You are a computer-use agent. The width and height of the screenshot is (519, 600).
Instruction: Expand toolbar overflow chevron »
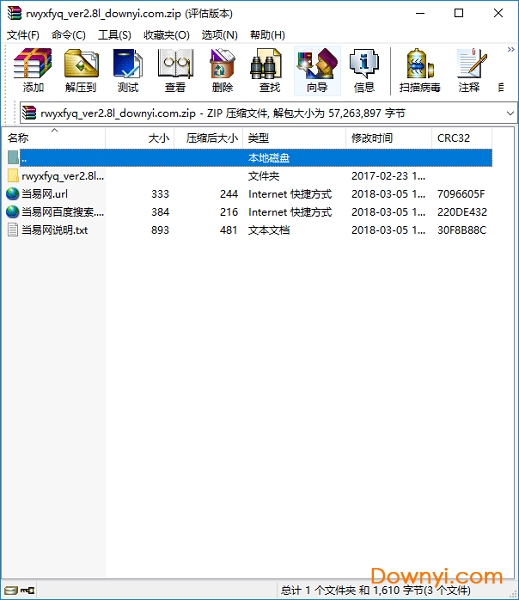coord(511,49)
